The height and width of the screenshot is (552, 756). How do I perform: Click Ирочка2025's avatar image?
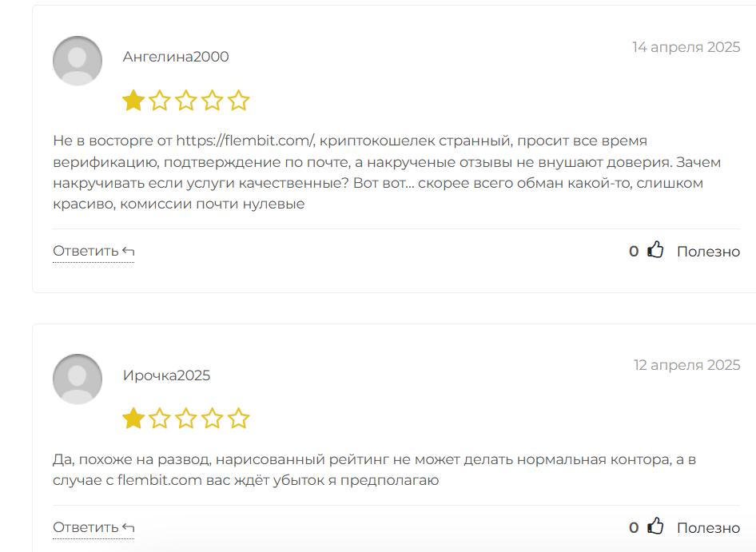(x=78, y=379)
